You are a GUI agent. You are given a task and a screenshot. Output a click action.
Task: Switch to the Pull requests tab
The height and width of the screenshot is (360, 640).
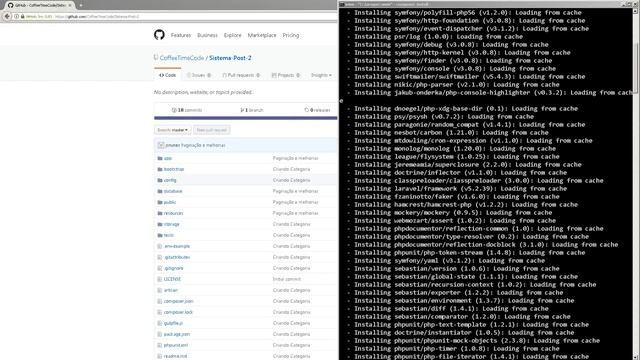coord(241,75)
